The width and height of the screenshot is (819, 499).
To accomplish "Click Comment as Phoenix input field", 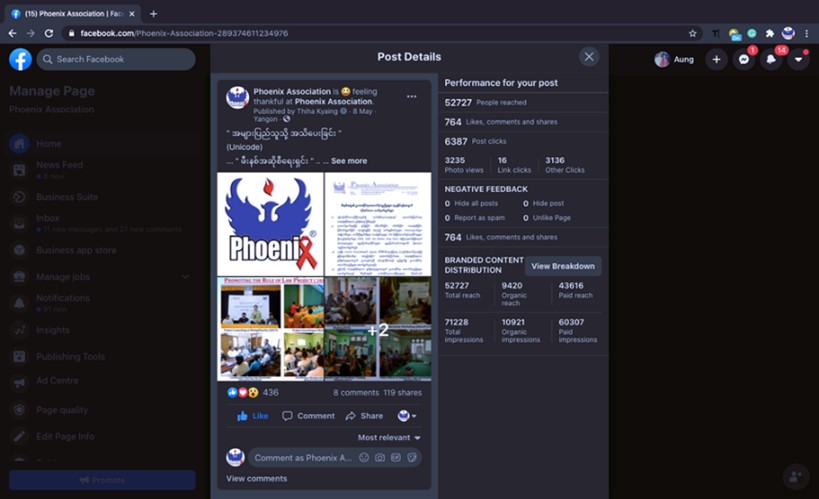I will coord(302,458).
